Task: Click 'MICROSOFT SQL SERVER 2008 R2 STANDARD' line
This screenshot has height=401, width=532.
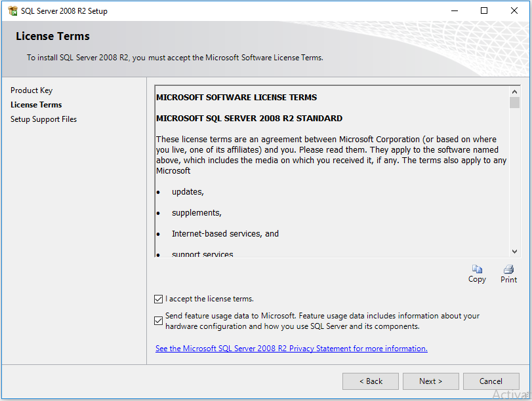Action: [249, 119]
